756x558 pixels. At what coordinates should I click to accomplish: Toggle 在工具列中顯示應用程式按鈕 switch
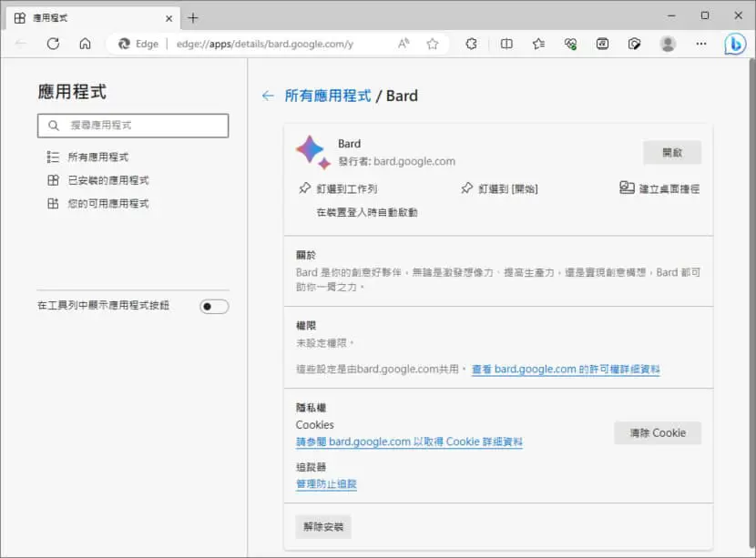(x=214, y=307)
